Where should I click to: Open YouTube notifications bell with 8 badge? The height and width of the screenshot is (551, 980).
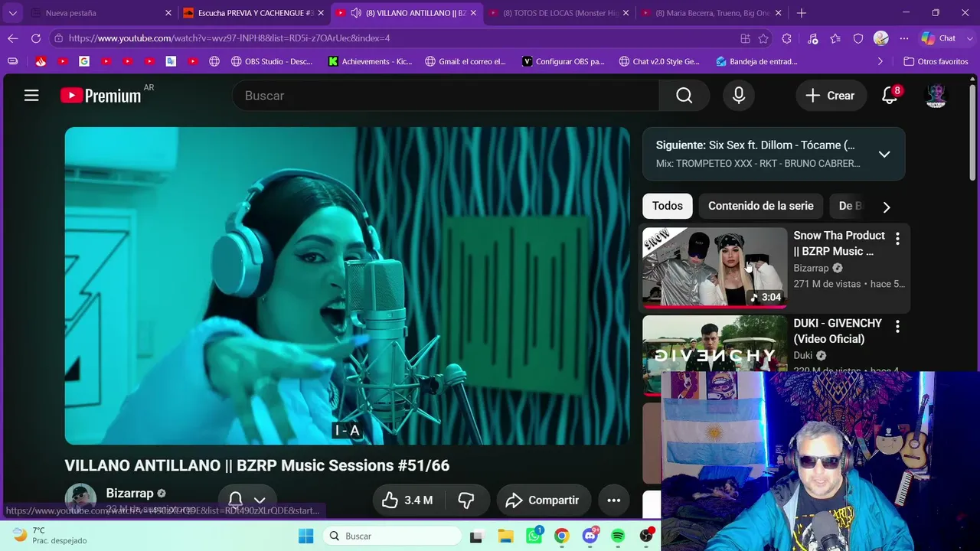(890, 96)
